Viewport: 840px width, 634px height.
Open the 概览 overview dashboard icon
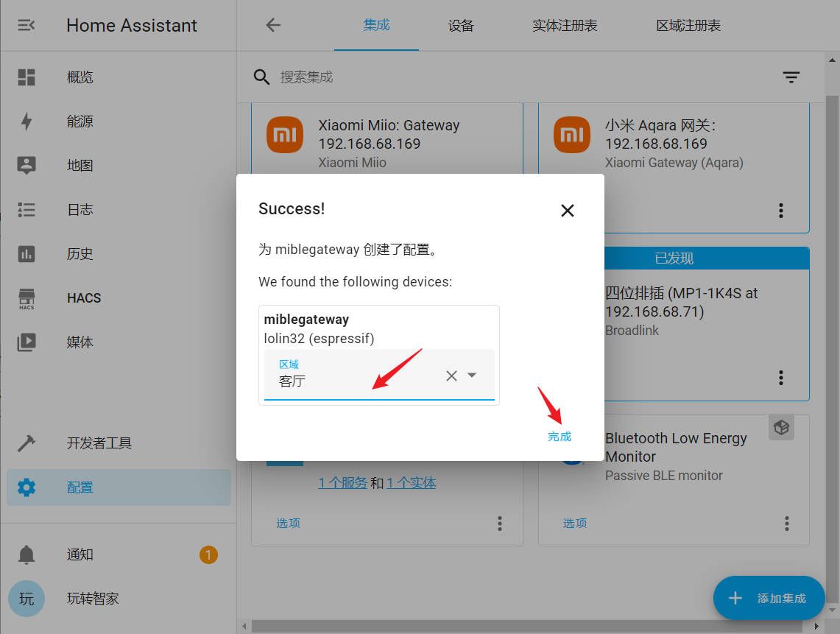coord(27,77)
